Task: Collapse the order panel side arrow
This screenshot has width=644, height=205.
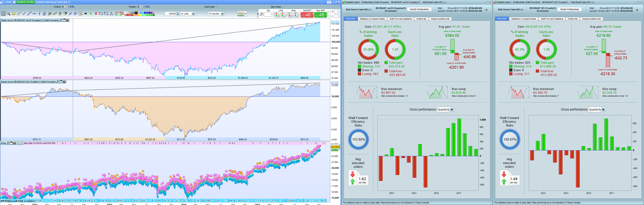Action: pos(258,14)
